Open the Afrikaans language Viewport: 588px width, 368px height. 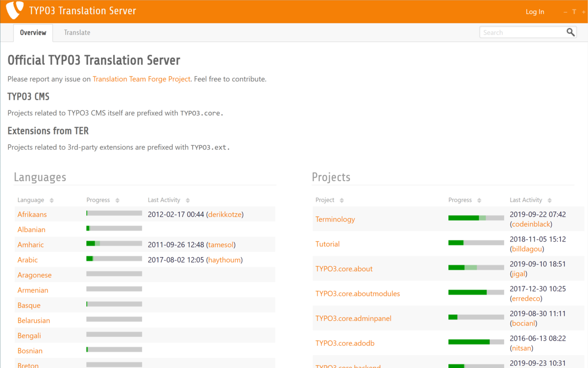click(32, 214)
